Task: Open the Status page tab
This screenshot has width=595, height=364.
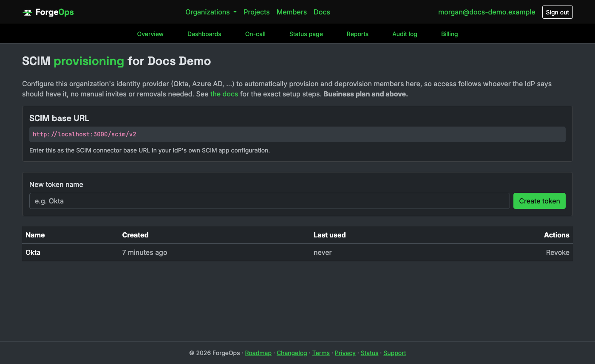Action: tap(306, 34)
